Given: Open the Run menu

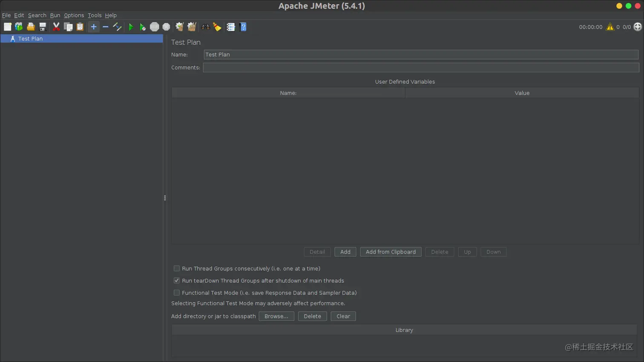Looking at the screenshot, I should click(x=55, y=15).
